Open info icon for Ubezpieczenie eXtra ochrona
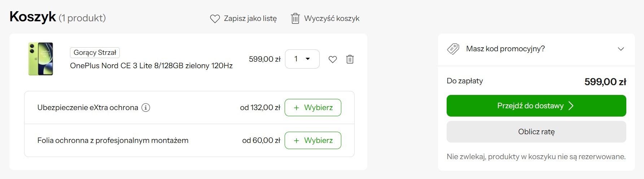The image size is (644, 179). point(146,108)
